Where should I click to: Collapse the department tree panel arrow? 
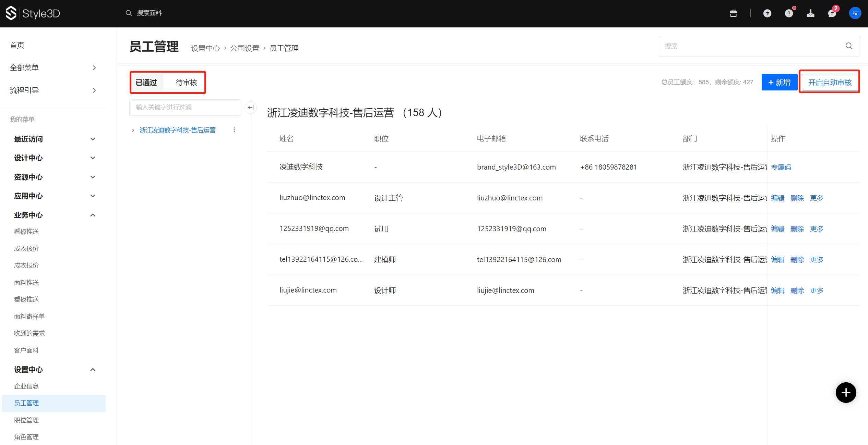(251, 108)
